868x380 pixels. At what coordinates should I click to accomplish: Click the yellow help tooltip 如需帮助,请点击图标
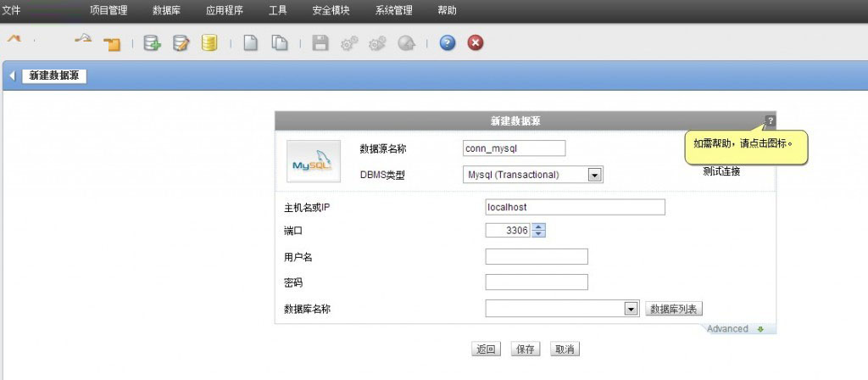point(746,148)
